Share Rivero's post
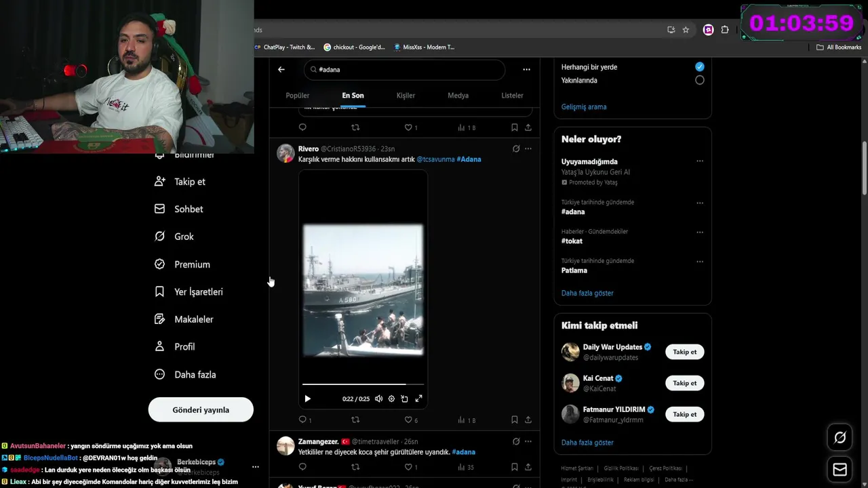 tap(528, 420)
